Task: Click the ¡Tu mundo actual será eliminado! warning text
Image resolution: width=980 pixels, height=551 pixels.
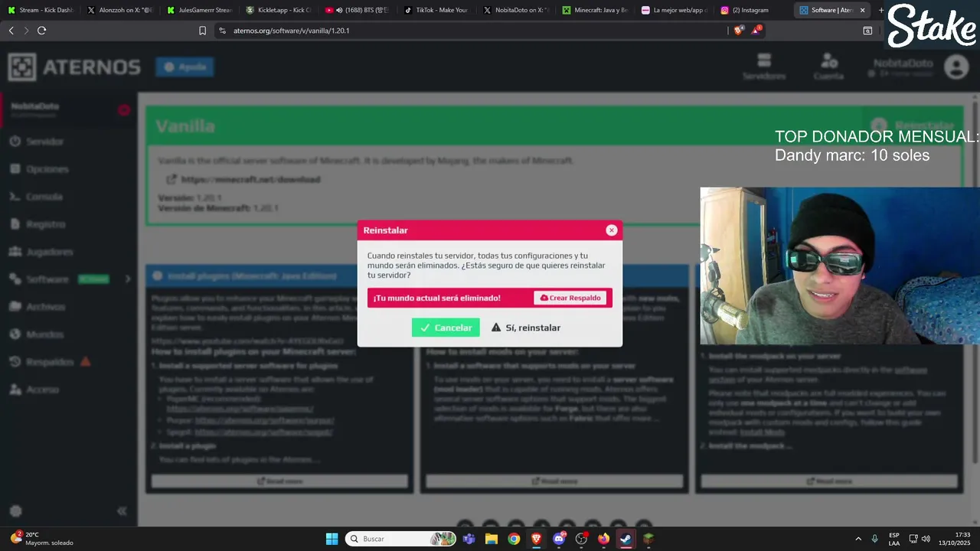Action: tap(437, 298)
